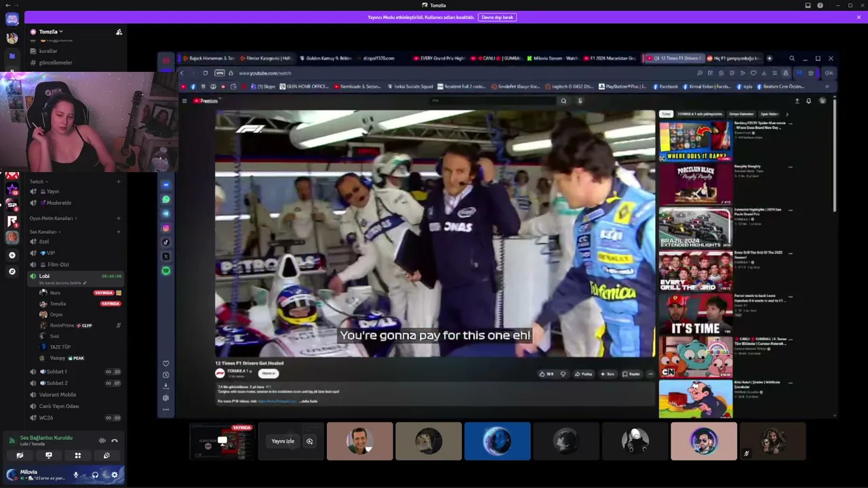Click the Milovia user avatar
868x488 pixels.
[12, 474]
